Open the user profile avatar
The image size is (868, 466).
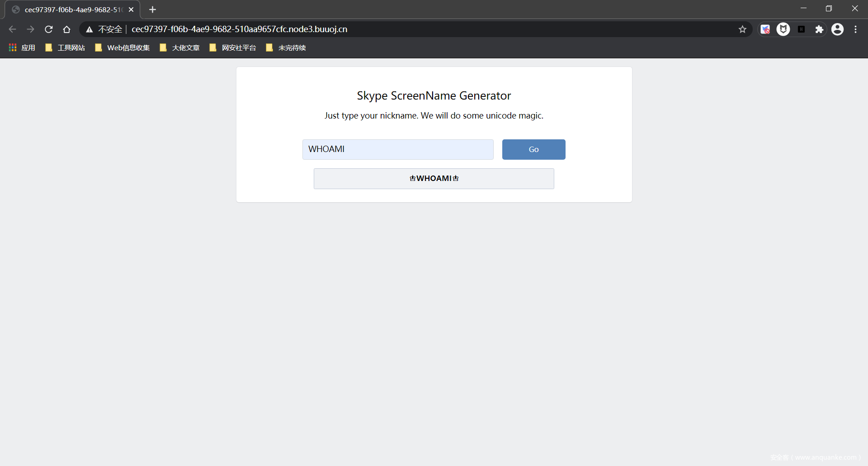[x=837, y=29]
